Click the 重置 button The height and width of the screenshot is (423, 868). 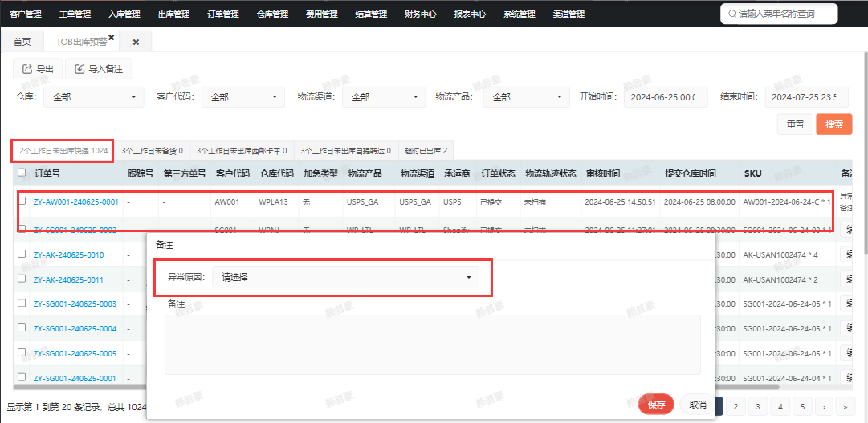[x=795, y=124]
